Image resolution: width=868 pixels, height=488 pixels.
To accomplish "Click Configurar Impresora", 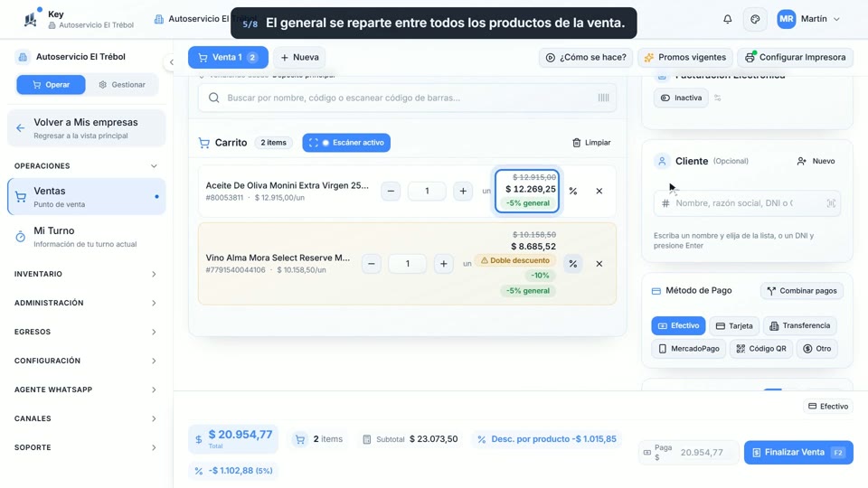I will click(795, 57).
